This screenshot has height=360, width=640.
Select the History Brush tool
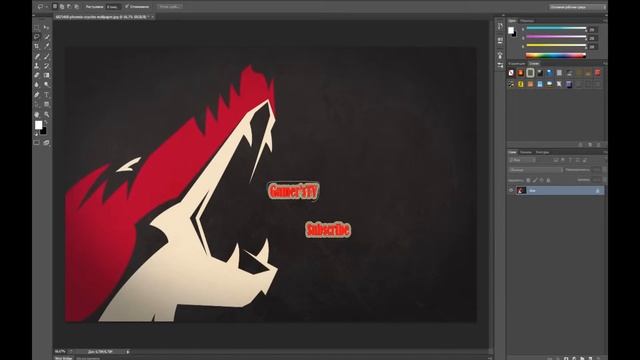pos(47,66)
